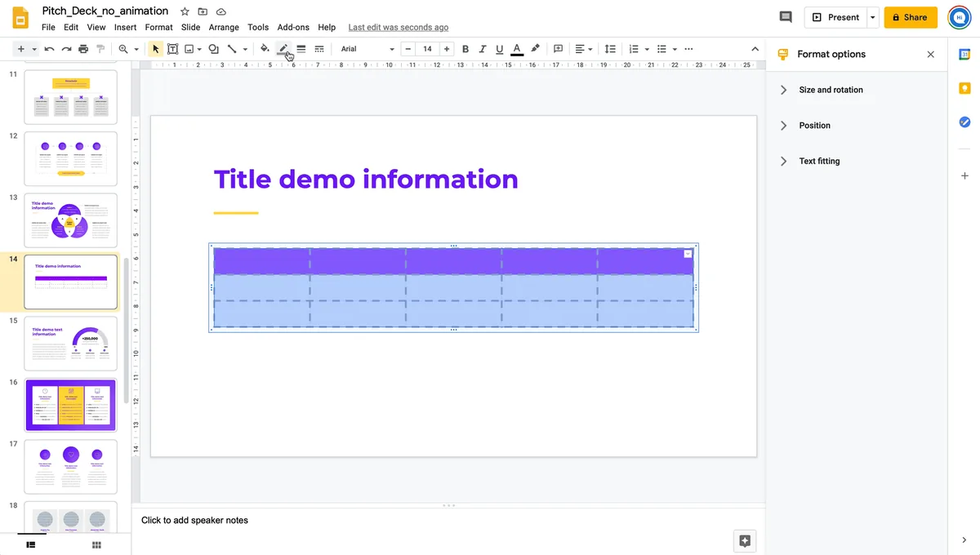This screenshot has height=555, width=980.
Task: Add a comment using the toolbar icon
Action: 559,49
